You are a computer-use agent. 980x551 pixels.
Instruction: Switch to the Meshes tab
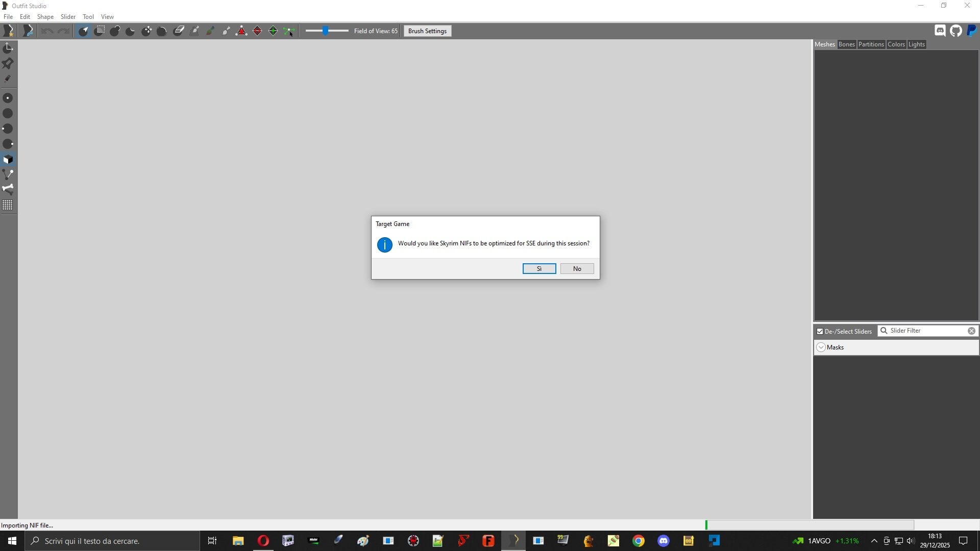[825, 44]
